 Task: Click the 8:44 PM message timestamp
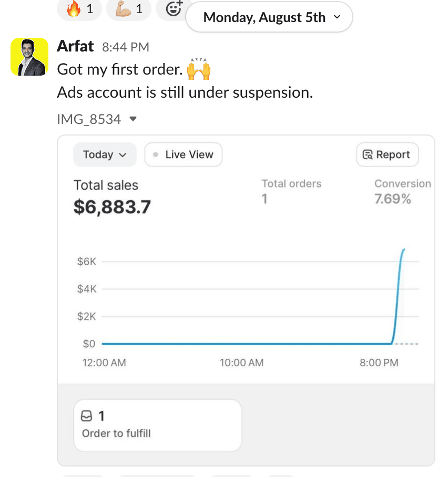(x=125, y=47)
